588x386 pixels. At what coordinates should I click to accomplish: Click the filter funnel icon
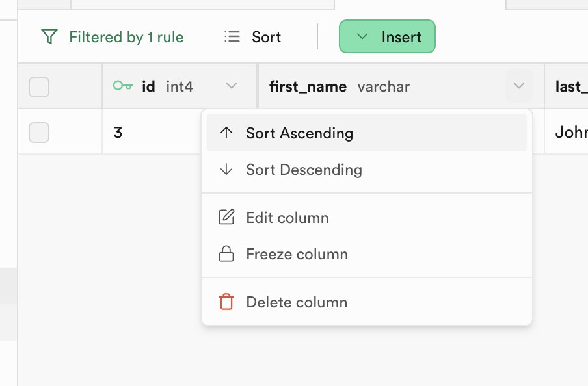[x=49, y=37]
